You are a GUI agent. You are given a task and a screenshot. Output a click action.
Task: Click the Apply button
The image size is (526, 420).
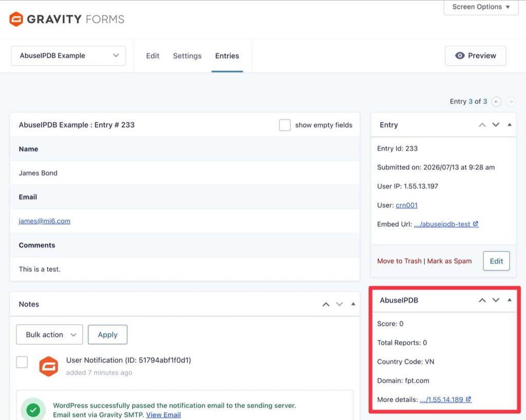pyautogui.click(x=108, y=335)
